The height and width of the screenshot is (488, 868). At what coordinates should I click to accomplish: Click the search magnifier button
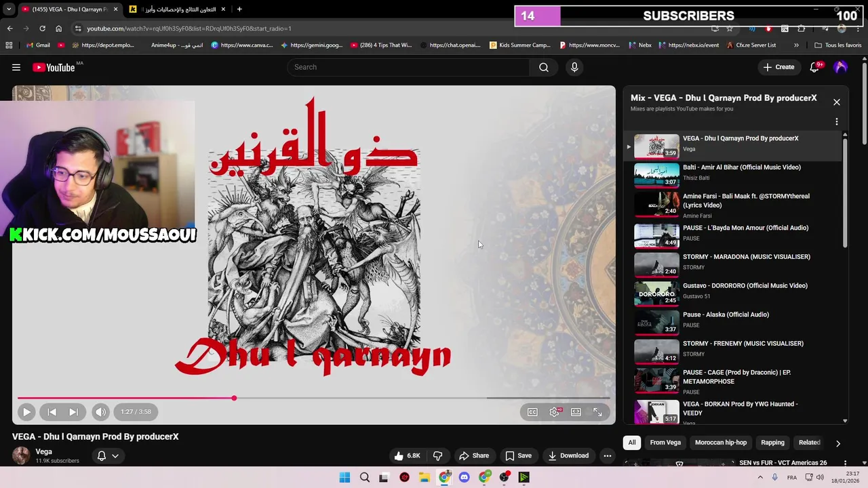tap(544, 67)
